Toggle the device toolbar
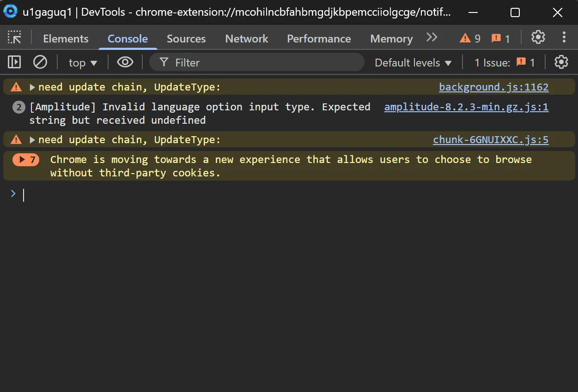Image resolution: width=578 pixels, height=392 pixels. (x=14, y=62)
